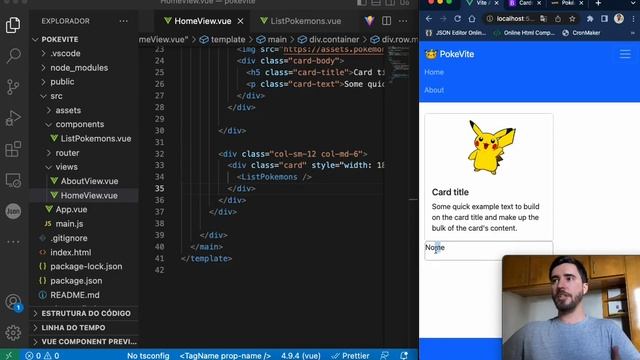This screenshot has width=640, height=360.
Task: Click the feedback icon in status bar
Action: pyautogui.click(x=384, y=356)
